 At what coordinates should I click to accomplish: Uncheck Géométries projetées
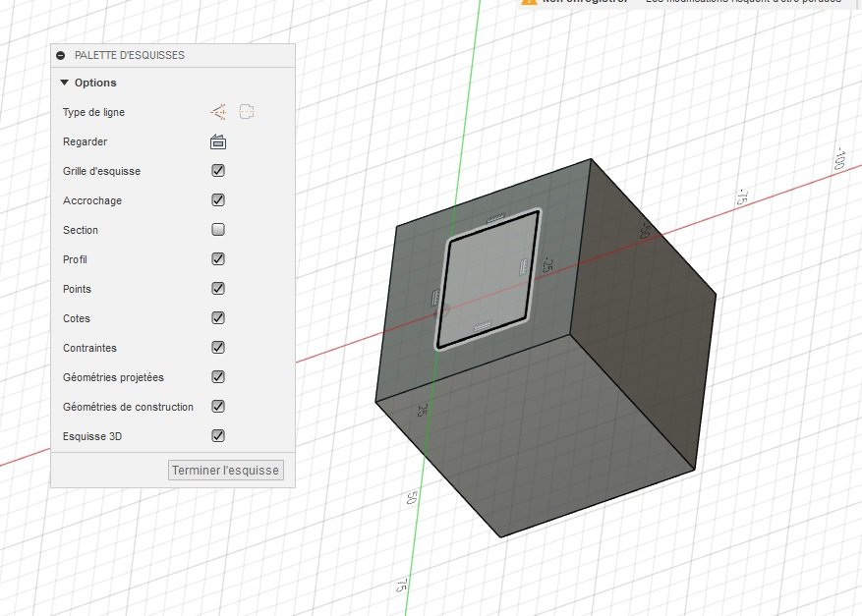pos(218,377)
